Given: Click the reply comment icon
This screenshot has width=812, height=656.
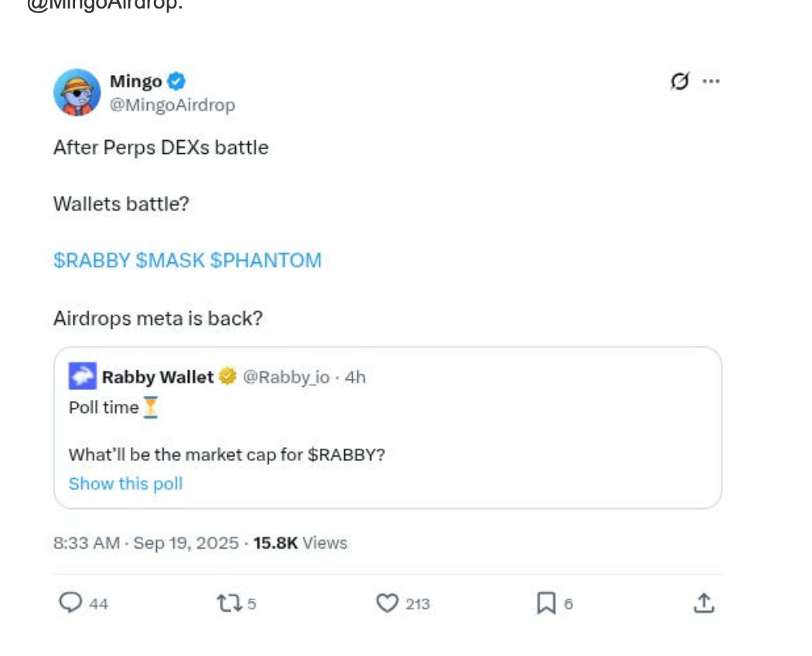Looking at the screenshot, I should tap(71, 603).
